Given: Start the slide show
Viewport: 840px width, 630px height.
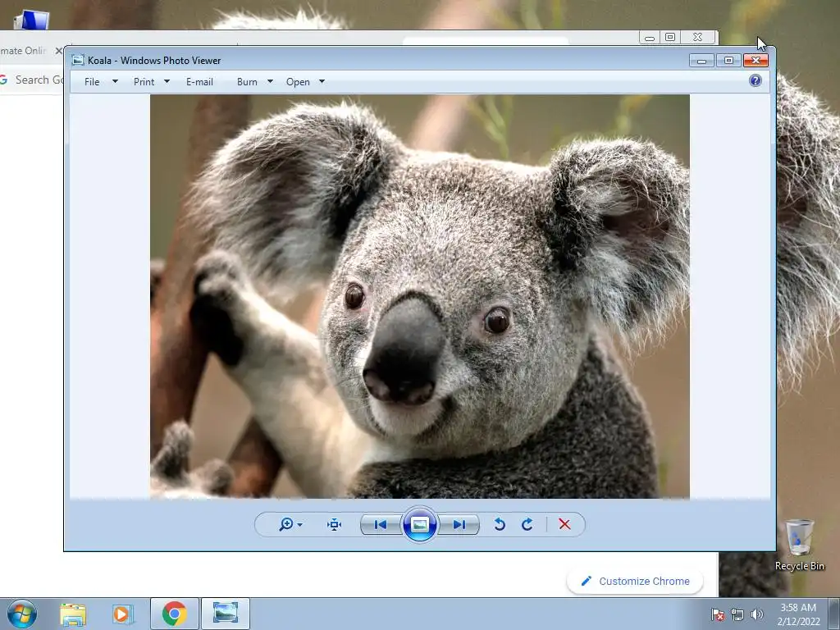Looking at the screenshot, I should [419, 525].
